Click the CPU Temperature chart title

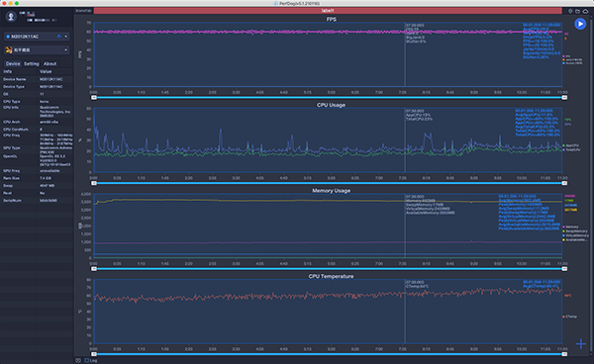point(331,276)
